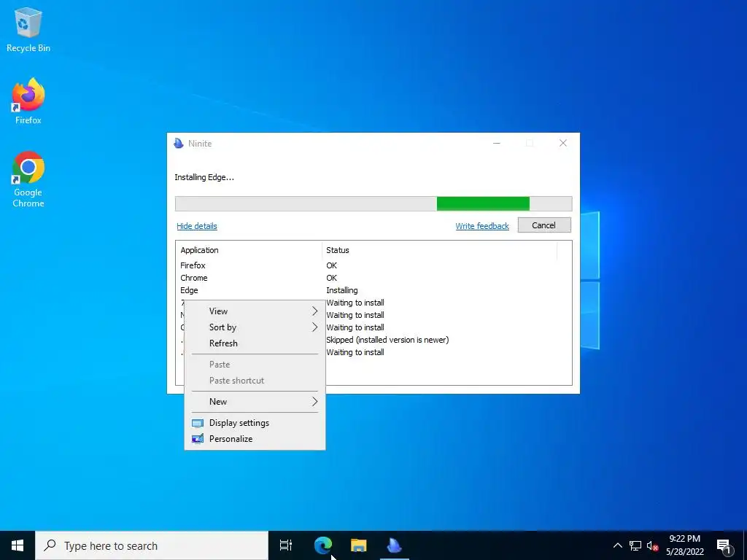Viewport: 747px width, 560px height.
Task: Select New in the context menu
Action: click(255, 402)
